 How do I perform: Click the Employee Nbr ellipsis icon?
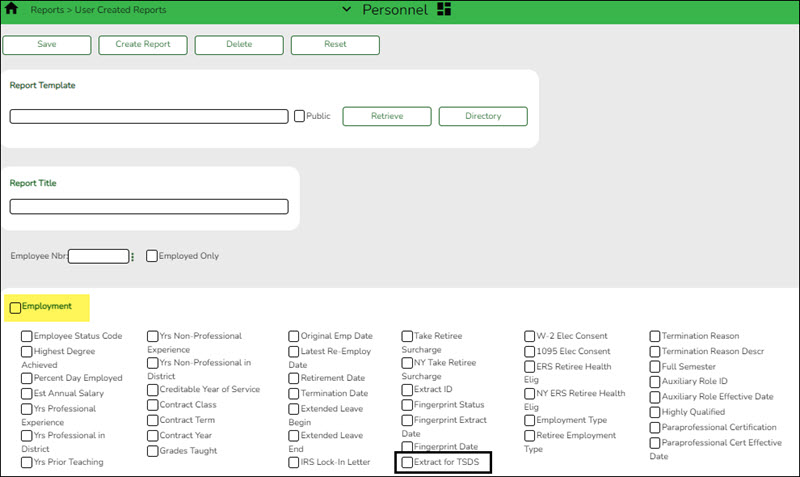133,257
